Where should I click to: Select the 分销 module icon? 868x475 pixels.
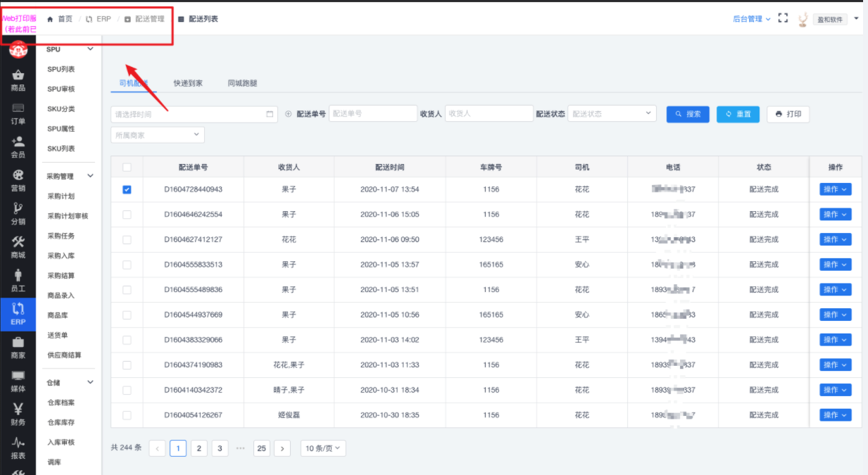click(x=18, y=214)
